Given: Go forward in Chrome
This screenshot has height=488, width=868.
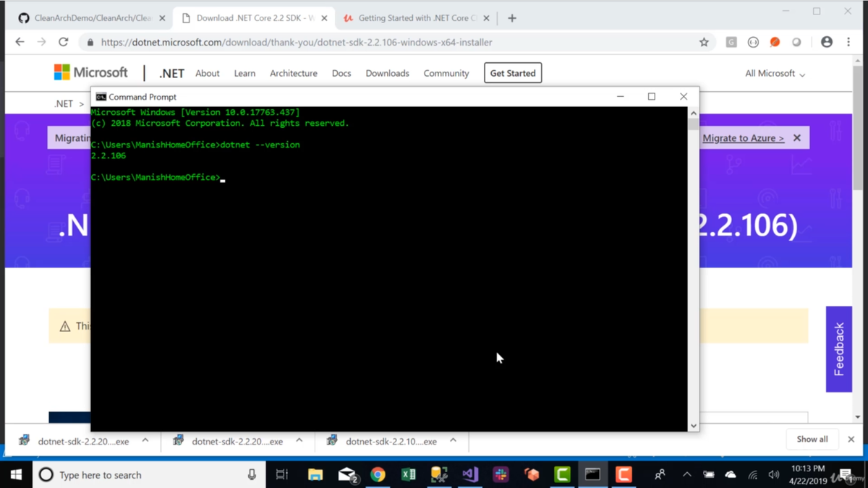Looking at the screenshot, I should [x=41, y=42].
